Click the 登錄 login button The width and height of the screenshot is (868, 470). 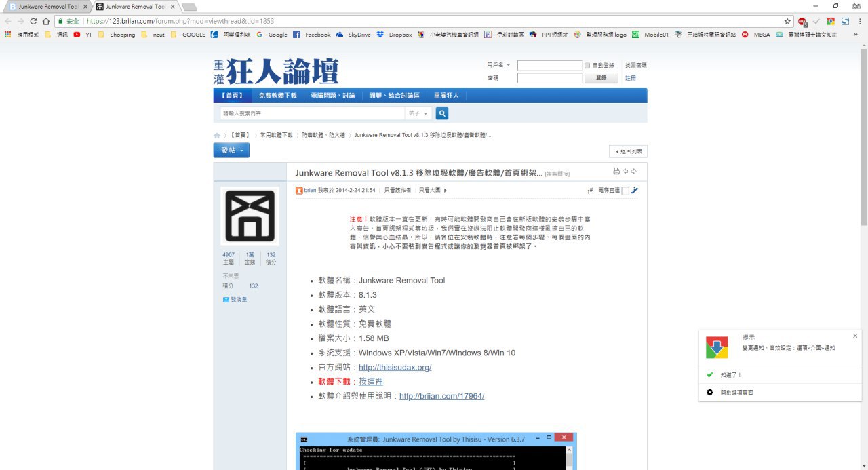[601, 78]
